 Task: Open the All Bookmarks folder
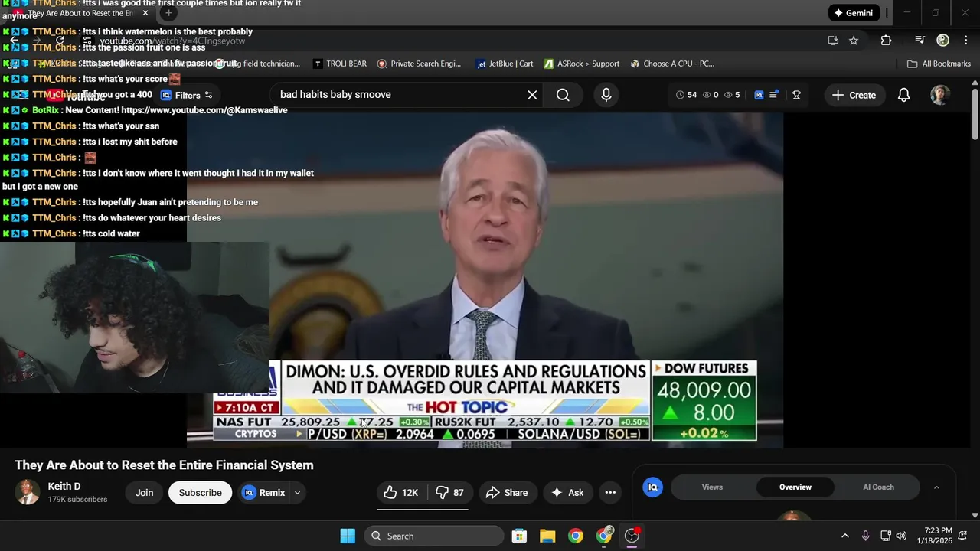click(x=939, y=64)
